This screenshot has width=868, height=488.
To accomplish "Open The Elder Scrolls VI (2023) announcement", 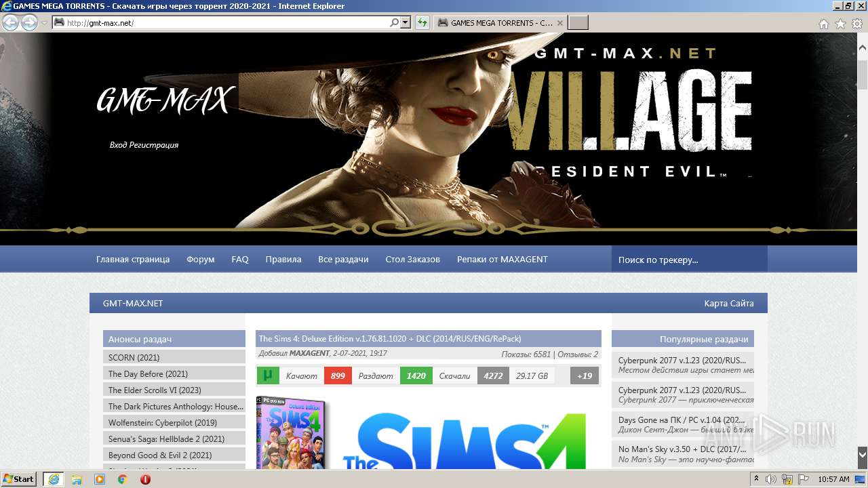I will pyautogui.click(x=174, y=390).
